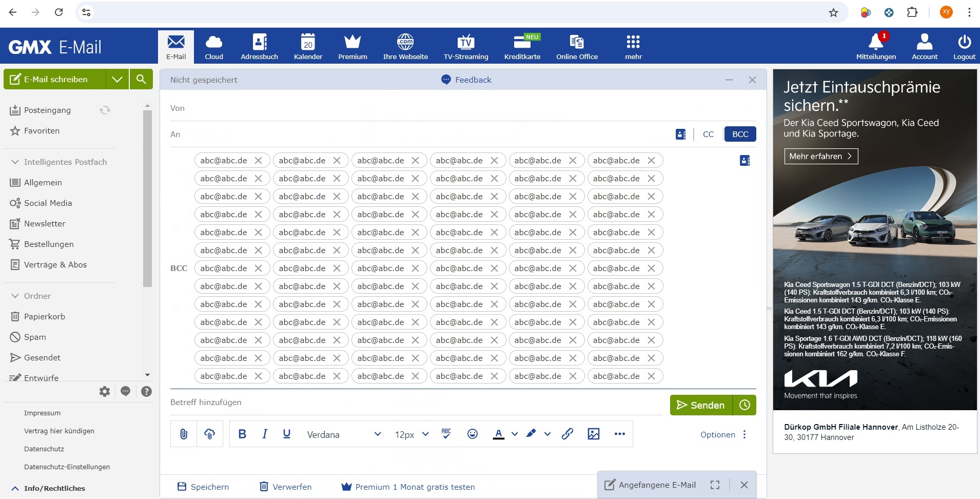Open Ihre Webseite
This screenshot has height=499, width=980.
point(405,47)
